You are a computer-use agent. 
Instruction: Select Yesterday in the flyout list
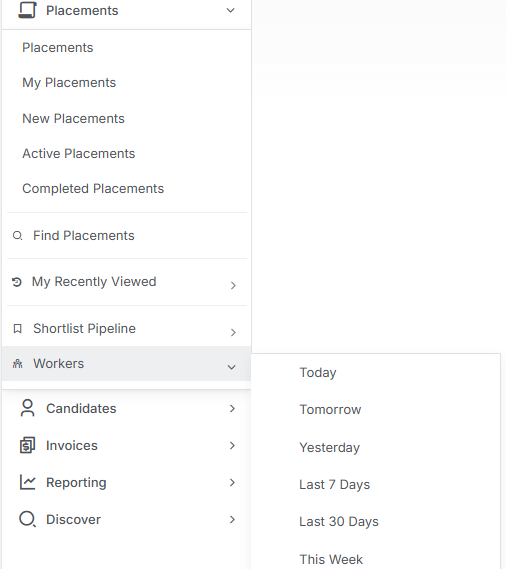coord(330,447)
